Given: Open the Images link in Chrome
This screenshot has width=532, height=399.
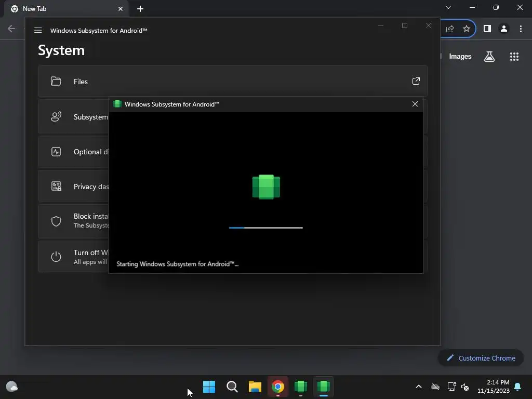Looking at the screenshot, I should click(460, 57).
